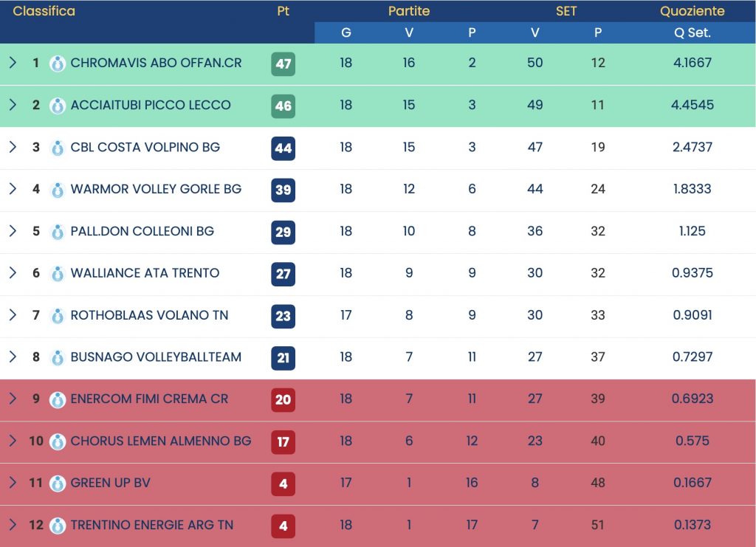Click the team icon for WALLIANCE ATA TRENTO
The width and height of the screenshot is (756, 547).
(x=57, y=274)
